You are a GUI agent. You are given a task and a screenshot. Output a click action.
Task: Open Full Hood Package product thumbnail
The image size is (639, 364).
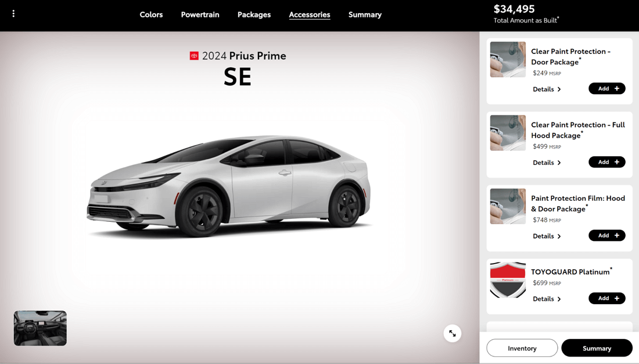point(508,133)
